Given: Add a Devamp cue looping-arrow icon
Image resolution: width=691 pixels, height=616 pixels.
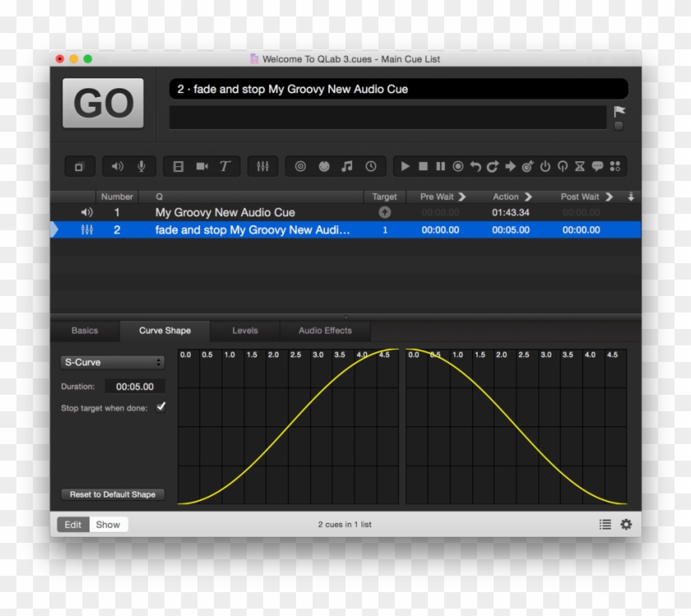Looking at the screenshot, I should pos(493,167).
